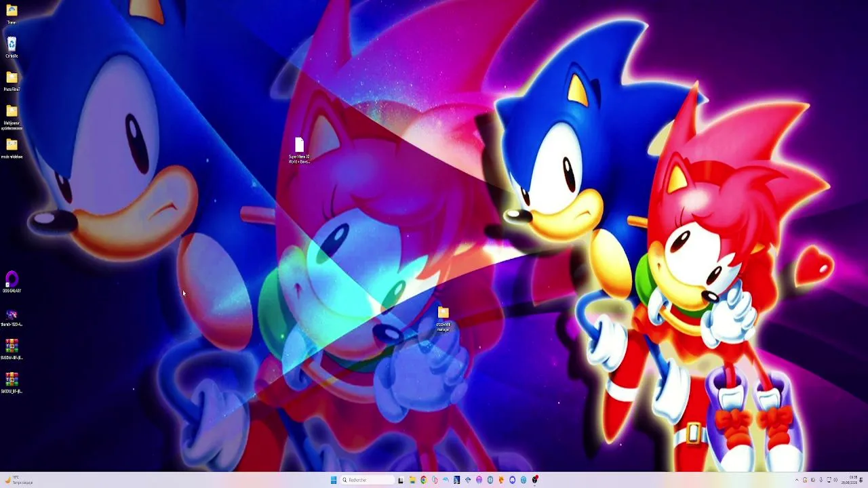Image resolution: width=868 pixels, height=488 pixels.
Task: Select the PhotoFiltre7 folder on the desktop
Action: 12,81
